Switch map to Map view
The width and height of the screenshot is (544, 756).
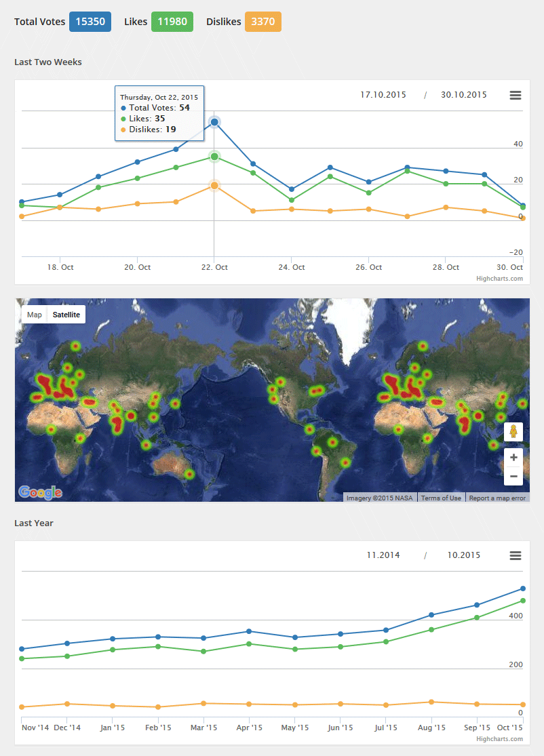click(x=34, y=315)
